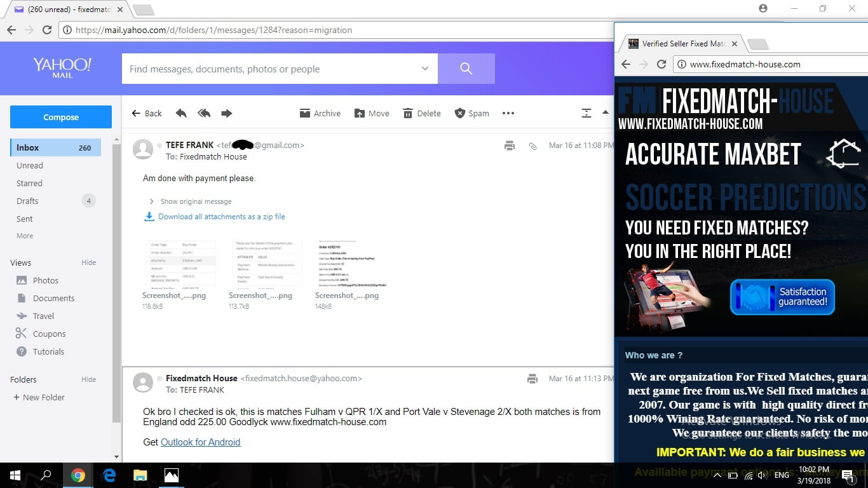Open the Starred folder
This screenshot has width=868, height=488.
click(29, 183)
